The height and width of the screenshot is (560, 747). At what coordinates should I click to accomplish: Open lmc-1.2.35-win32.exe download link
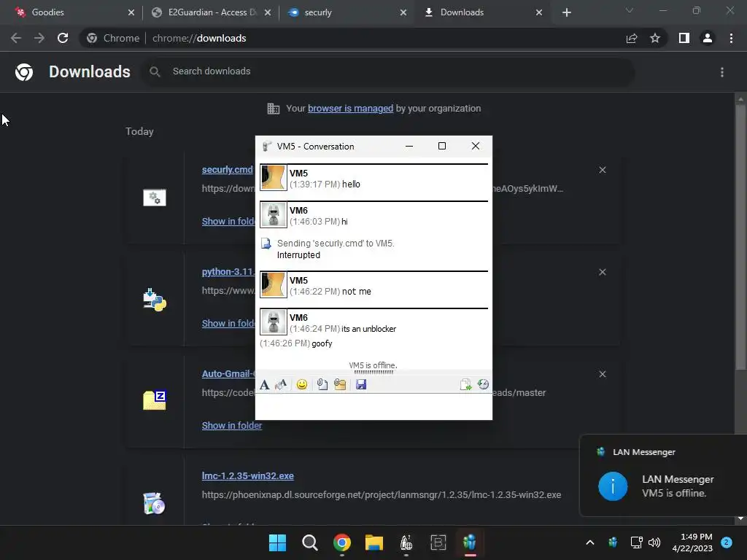[x=248, y=475]
